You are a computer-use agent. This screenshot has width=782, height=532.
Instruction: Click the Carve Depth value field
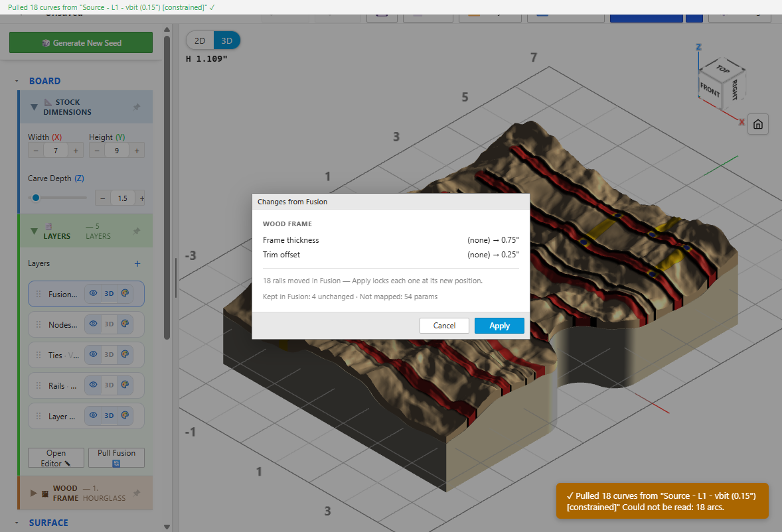pos(123,198)
